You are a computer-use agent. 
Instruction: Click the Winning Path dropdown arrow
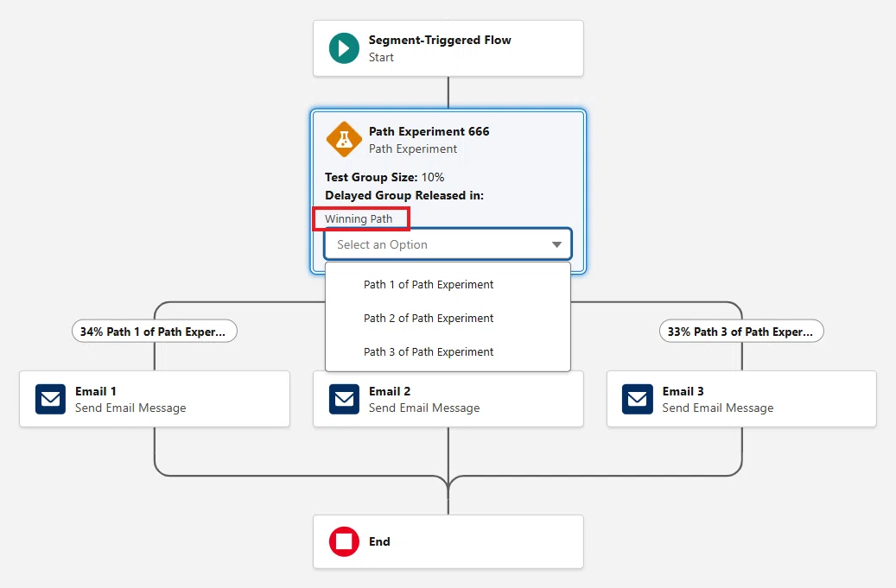[x=556, y=244]
